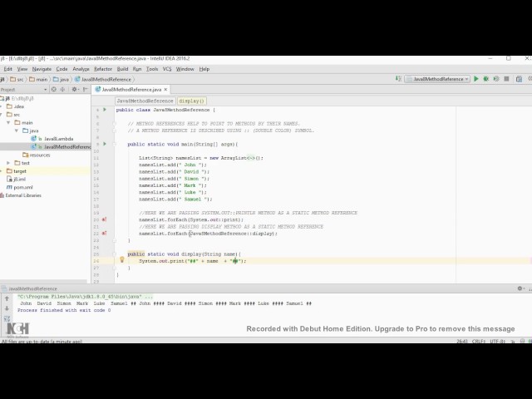
Task: Click the java command path line in console
Action: [85, 297]
